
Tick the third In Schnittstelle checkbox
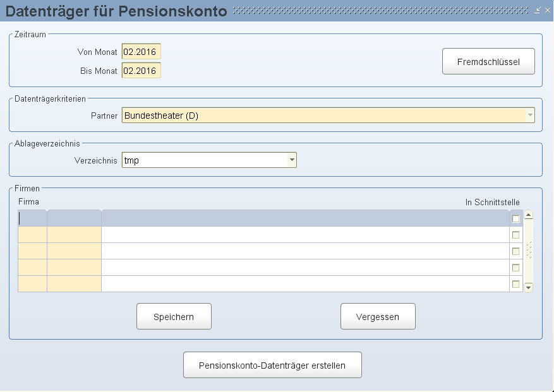click(516, 251)
